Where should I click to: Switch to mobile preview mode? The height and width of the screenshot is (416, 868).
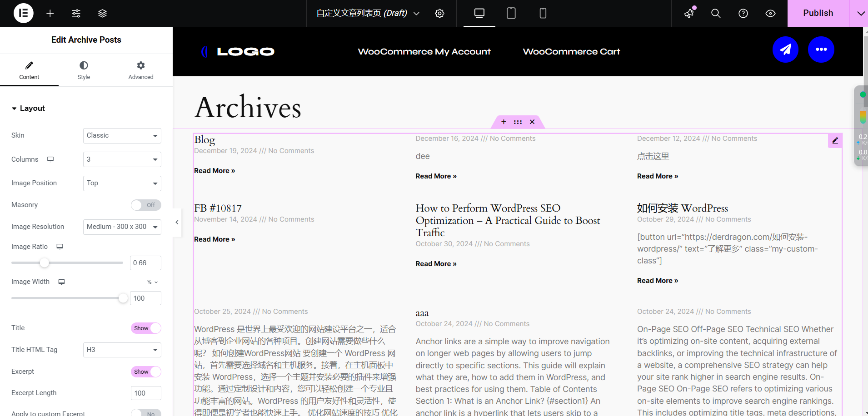pos(543,13)
